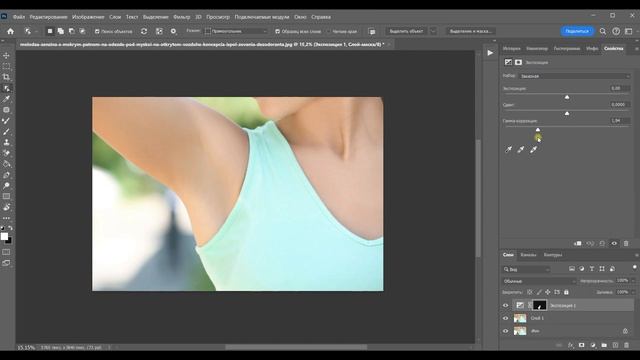Click the black point eyedropper in Properties
The height and width of the screenshot is (360, 640).
tap(508, 150)
